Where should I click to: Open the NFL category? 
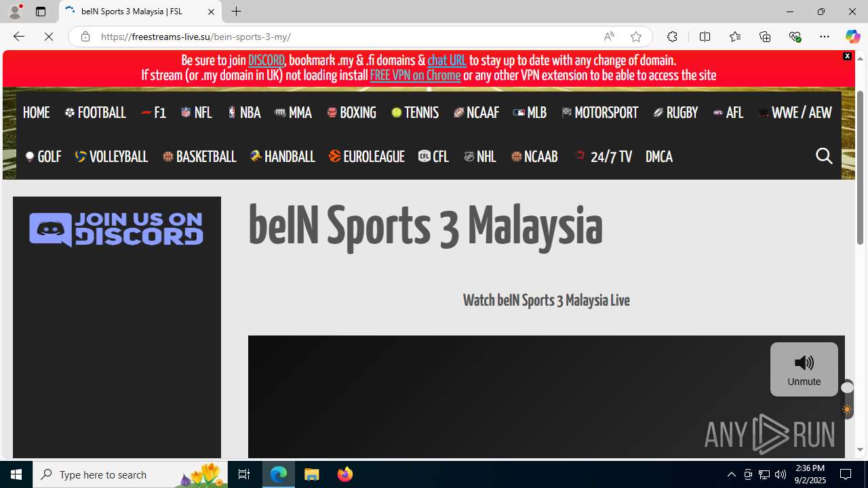197,113
